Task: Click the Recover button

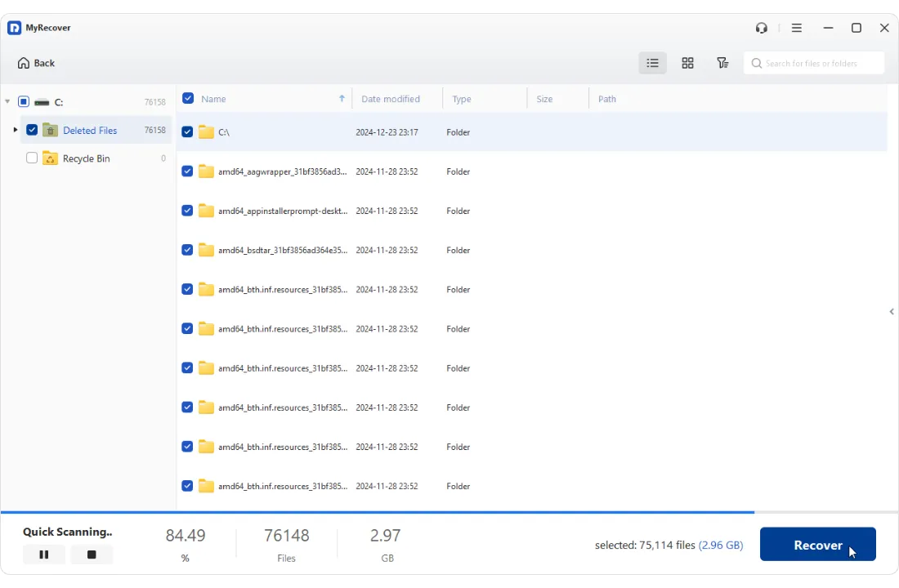Action: pyautogui.click(x=817, y=545)
